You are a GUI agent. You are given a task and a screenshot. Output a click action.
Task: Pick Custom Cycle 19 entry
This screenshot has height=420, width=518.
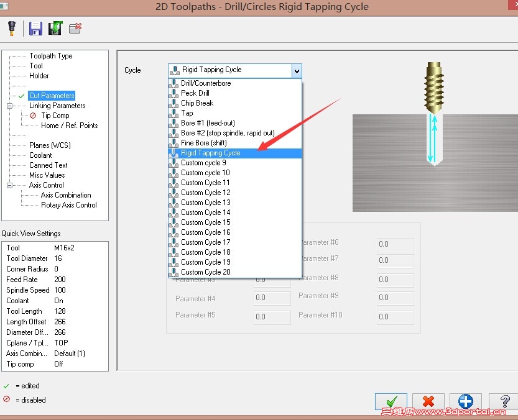pos(235,262)
